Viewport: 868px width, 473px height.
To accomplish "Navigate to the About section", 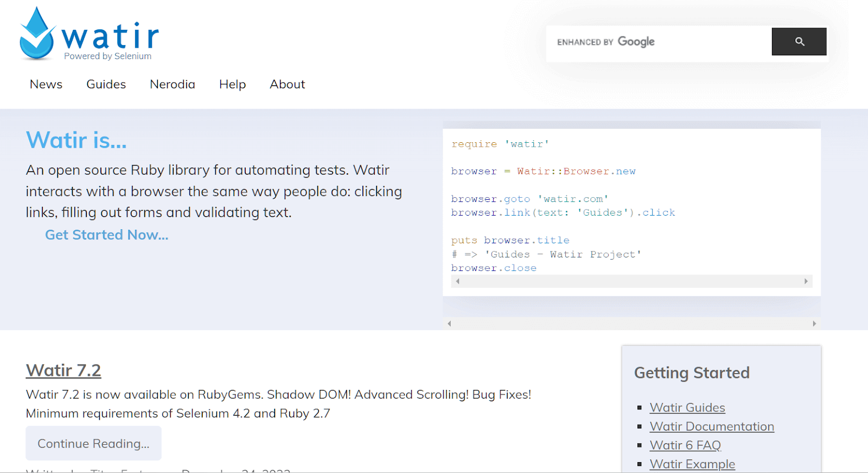I will point(287,84).
